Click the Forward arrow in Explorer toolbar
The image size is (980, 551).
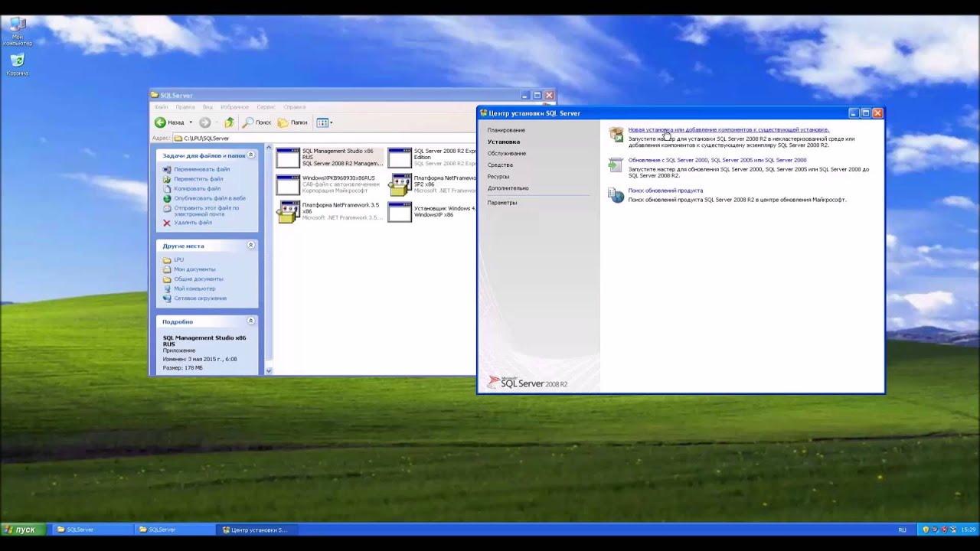[204, 122]
